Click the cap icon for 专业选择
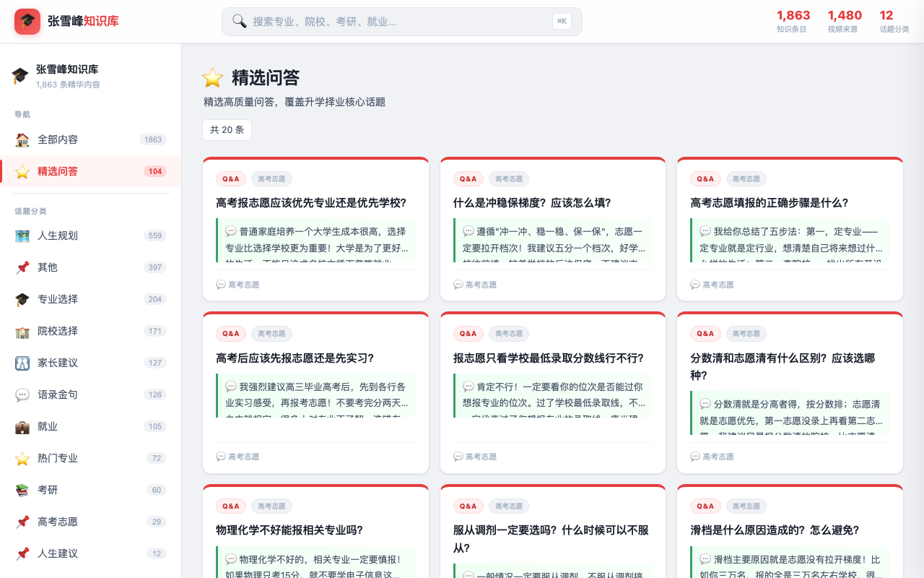 pyautogui.click(x=22, y=299)
